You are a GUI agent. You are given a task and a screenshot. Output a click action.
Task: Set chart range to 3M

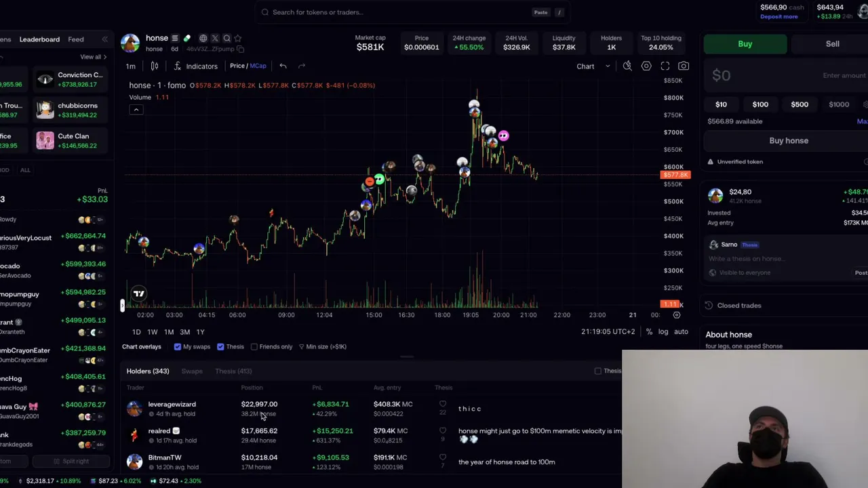pyautogui.click(x=184, y=331)
